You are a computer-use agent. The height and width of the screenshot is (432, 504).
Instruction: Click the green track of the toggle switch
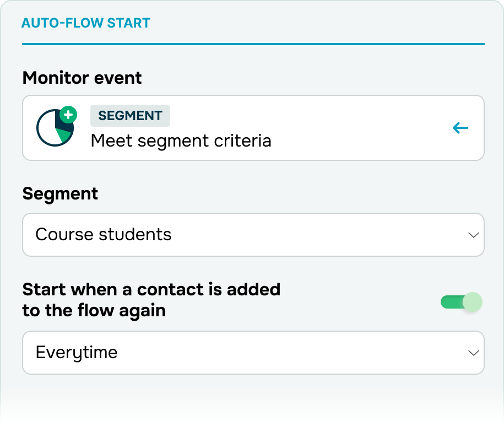coord(452,302)
